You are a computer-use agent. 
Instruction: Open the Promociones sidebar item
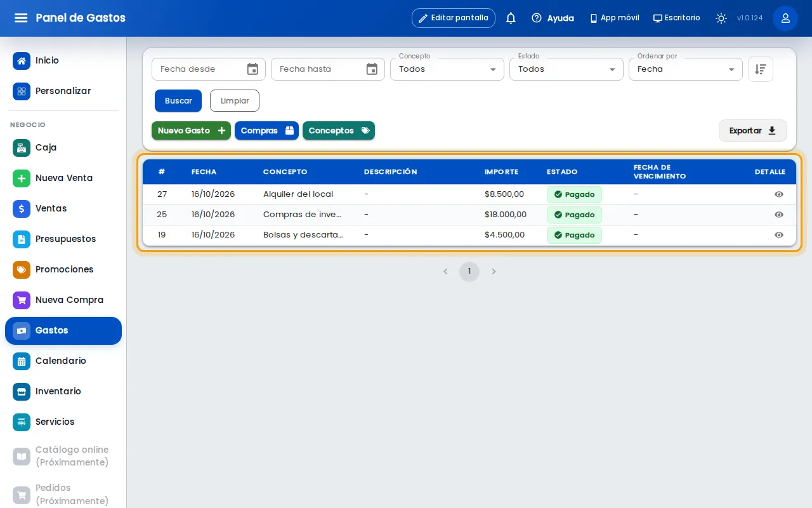click(63, 270)
